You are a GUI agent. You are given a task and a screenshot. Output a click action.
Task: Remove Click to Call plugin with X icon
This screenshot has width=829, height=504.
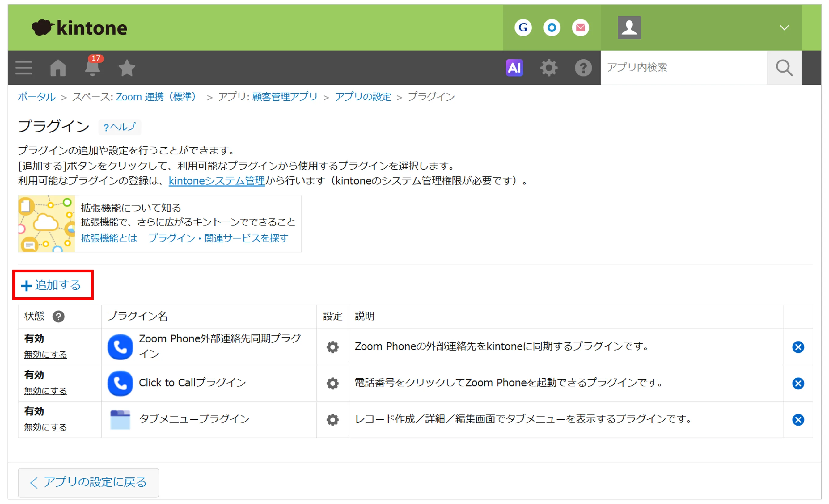click(798, 383)
